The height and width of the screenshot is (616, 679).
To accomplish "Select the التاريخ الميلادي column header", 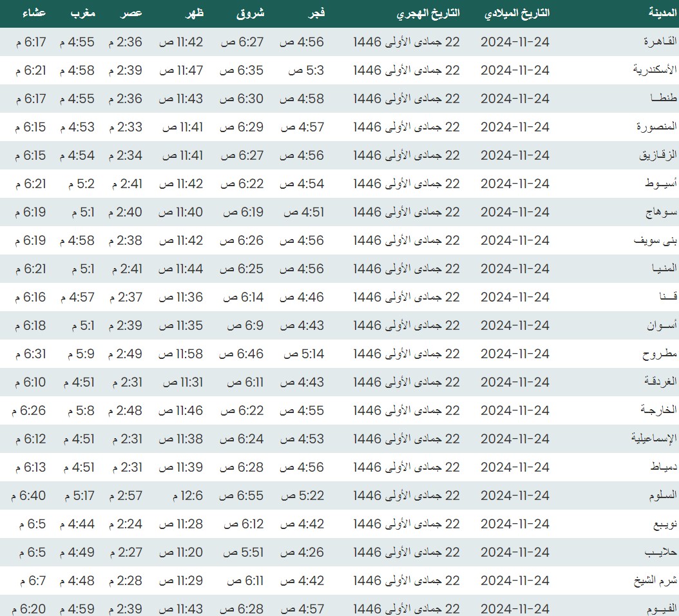I will (517, 14).
